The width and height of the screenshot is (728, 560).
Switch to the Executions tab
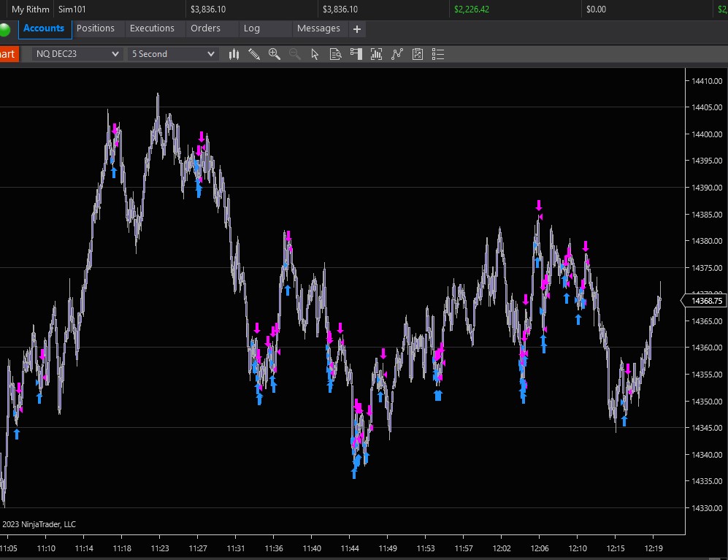pyautogui.click(x=152, y=28)
